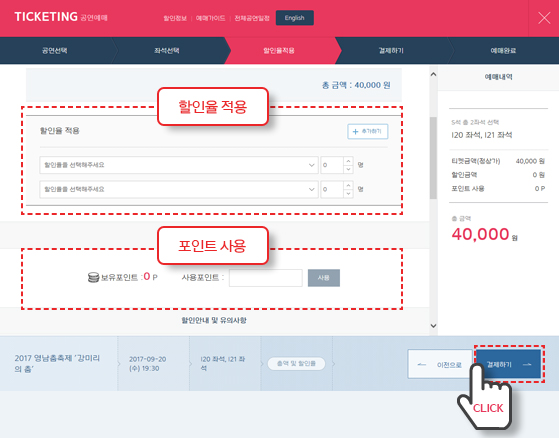
Task: Click the 결제하기 proceed to payment button
Action: (x=508, y=364)
